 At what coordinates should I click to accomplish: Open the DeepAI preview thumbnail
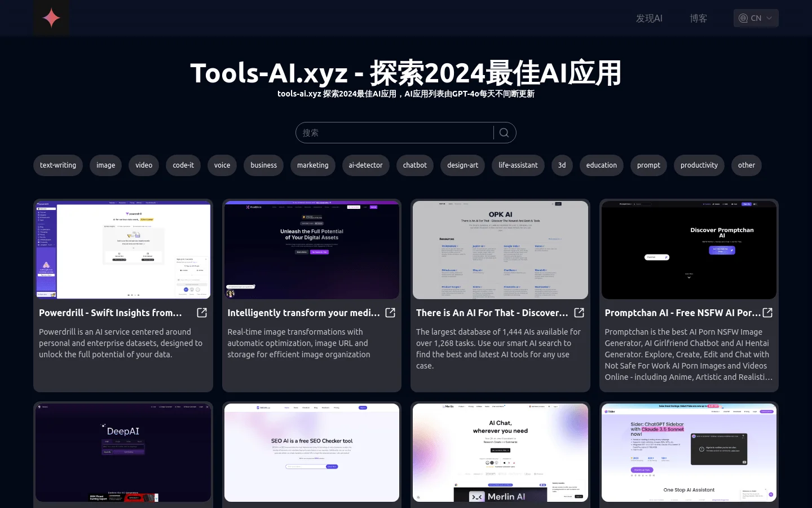click(x=123, y=452)
